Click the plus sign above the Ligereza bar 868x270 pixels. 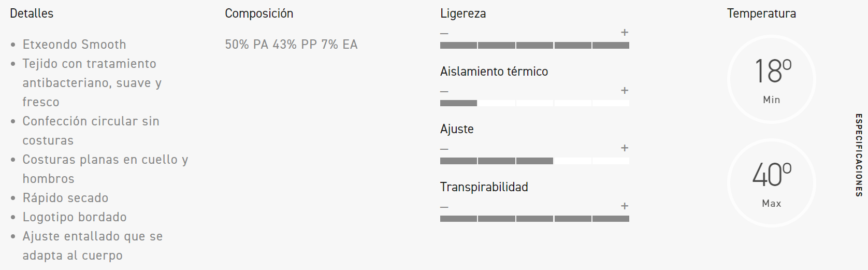tap(625, 33)
